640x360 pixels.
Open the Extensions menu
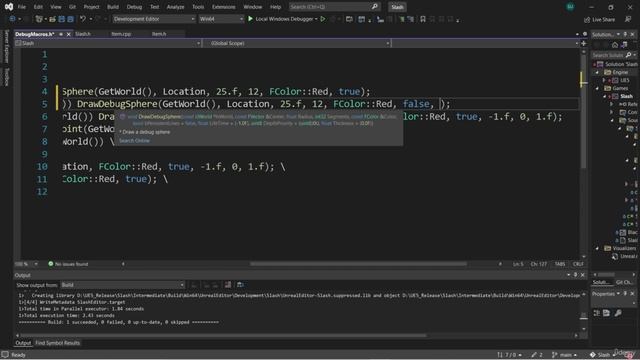point(224,7)
